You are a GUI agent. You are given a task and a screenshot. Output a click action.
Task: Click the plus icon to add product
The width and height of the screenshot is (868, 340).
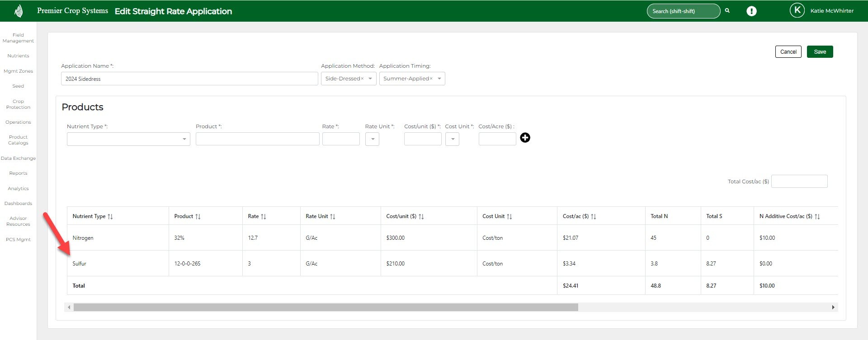coord(525,138)
